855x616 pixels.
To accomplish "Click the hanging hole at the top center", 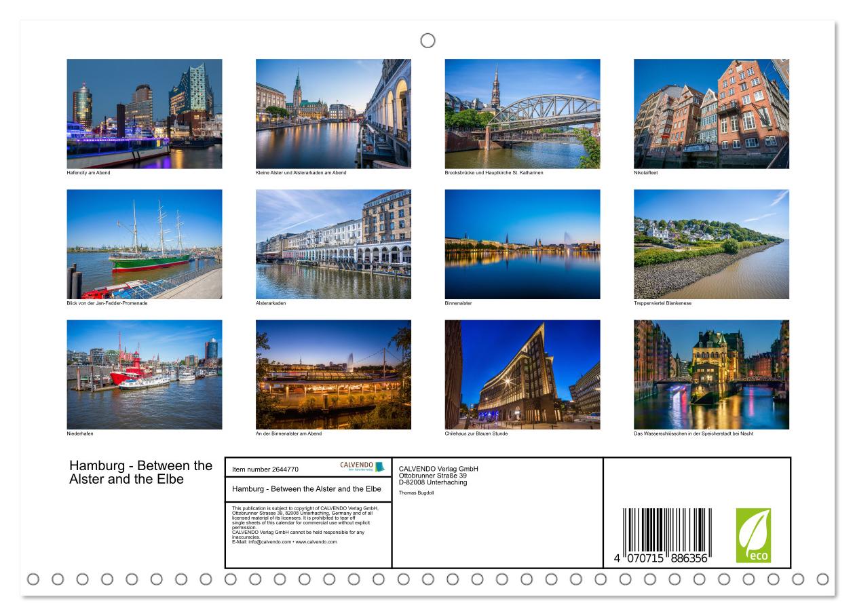I will pos(427,41).
